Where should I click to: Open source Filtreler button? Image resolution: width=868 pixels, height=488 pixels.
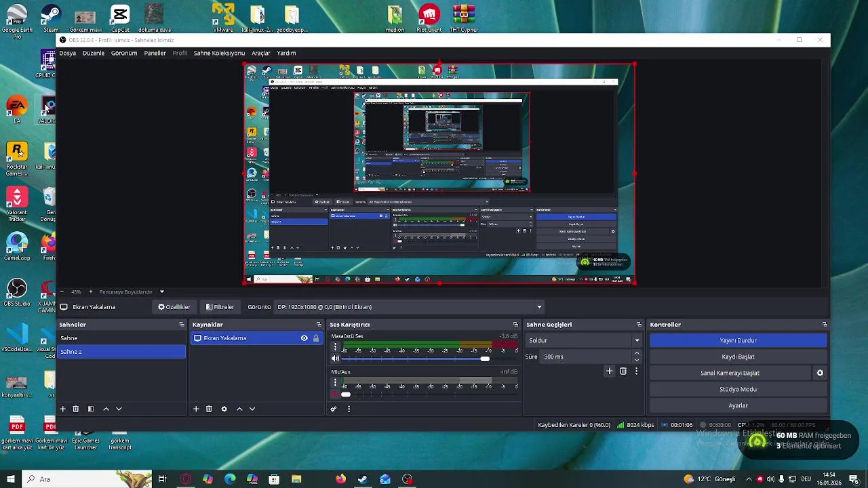pos(220,307)
